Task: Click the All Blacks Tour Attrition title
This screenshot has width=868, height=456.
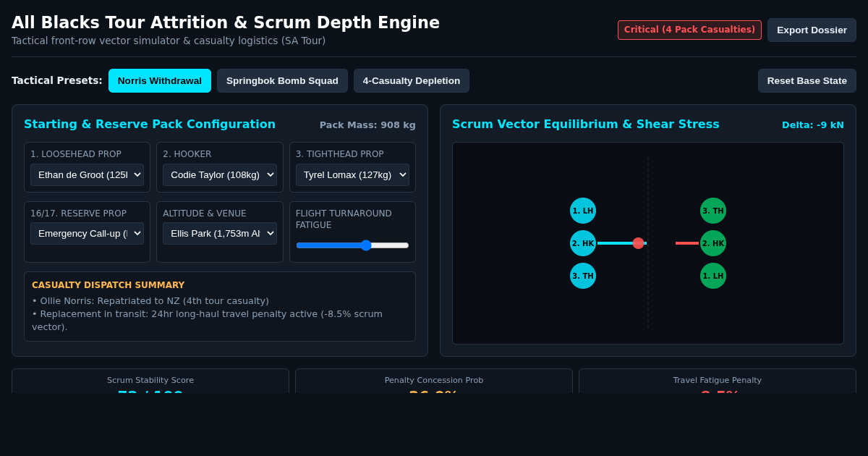Action: (x=226, y=22)
